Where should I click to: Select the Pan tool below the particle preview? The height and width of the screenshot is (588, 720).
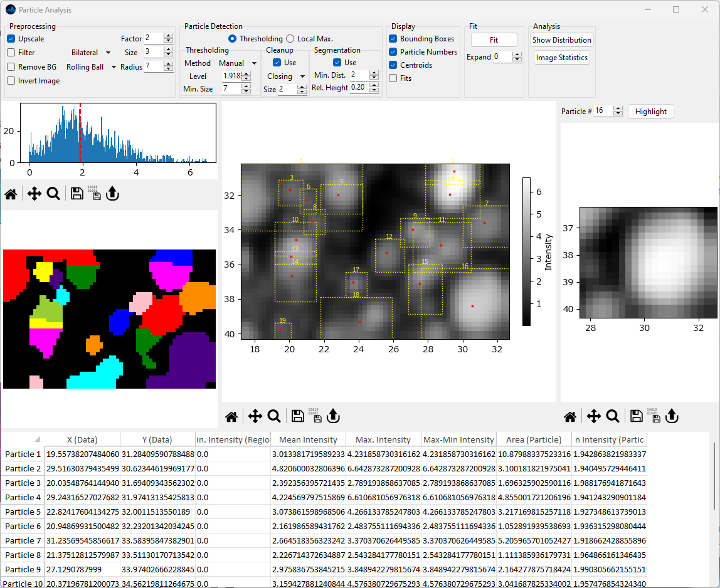pyautogui.click(x=594, y=416)
